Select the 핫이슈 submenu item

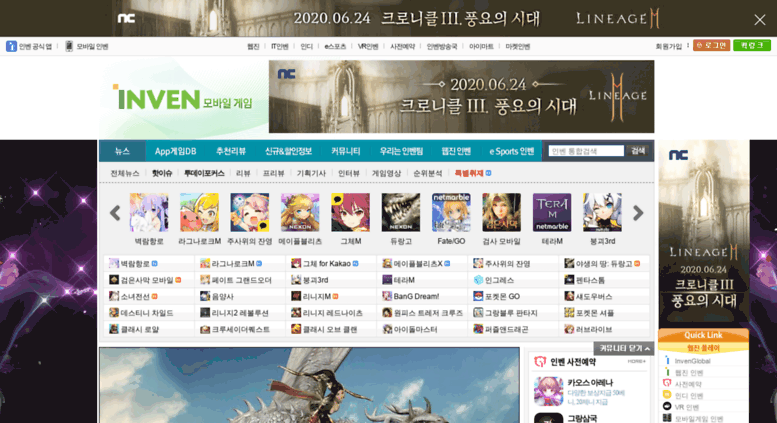162,173
